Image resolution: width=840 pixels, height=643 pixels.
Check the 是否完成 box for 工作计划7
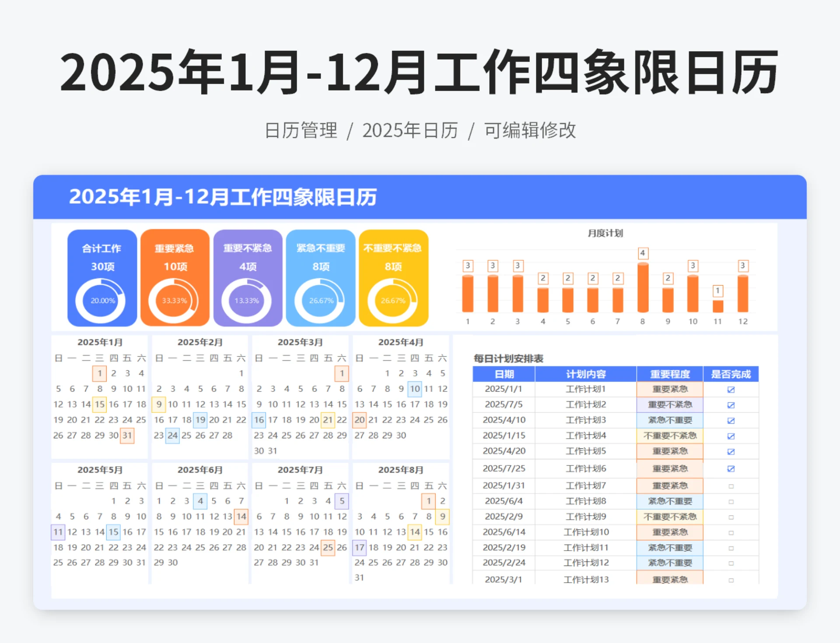pos(731,486)
